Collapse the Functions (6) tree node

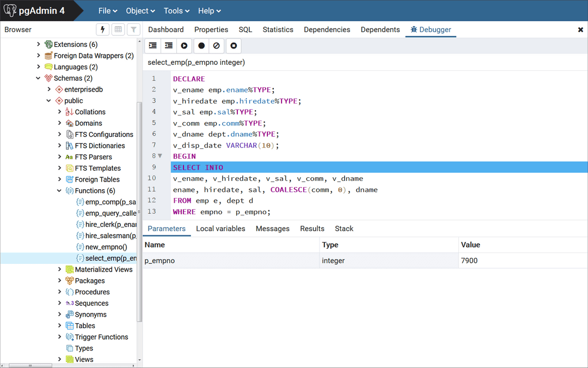coord(60,191)
